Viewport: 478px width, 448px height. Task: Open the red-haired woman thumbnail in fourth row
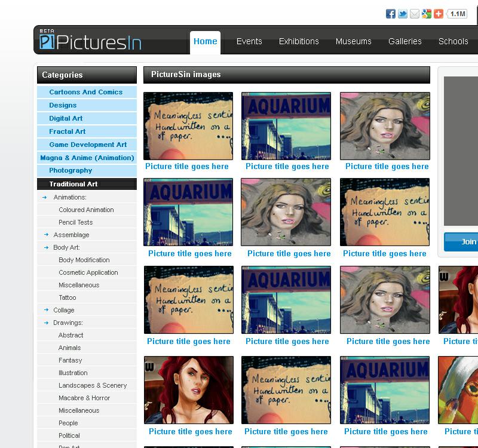point(189,390)
